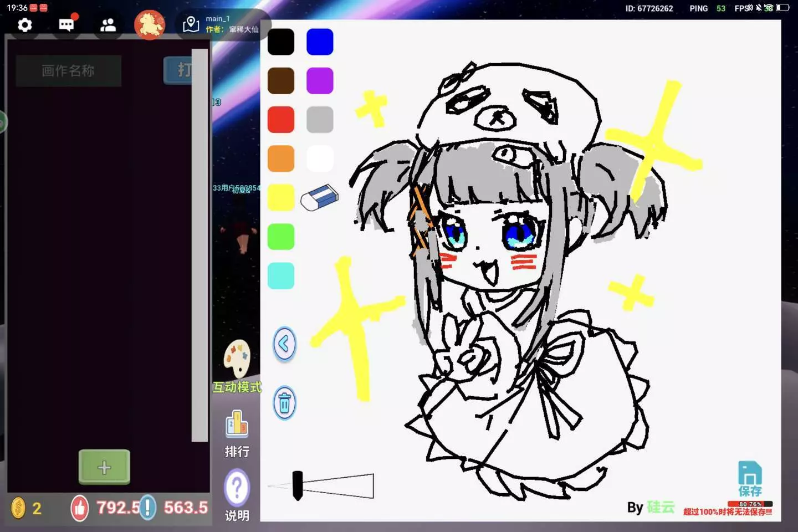Click the main_1 map name label
Image resolution: width=798 pixels, height=532 pixels.
coord(218,19)
